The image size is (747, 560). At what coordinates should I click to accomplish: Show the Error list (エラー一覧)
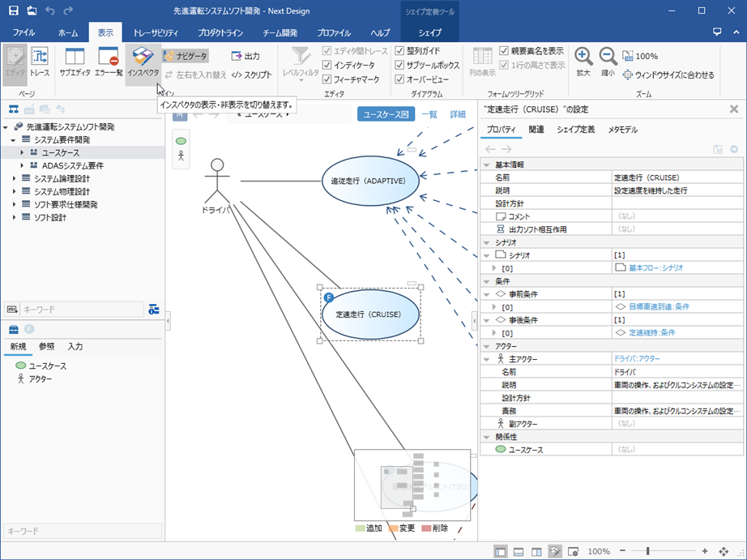(x=108, y=62)
